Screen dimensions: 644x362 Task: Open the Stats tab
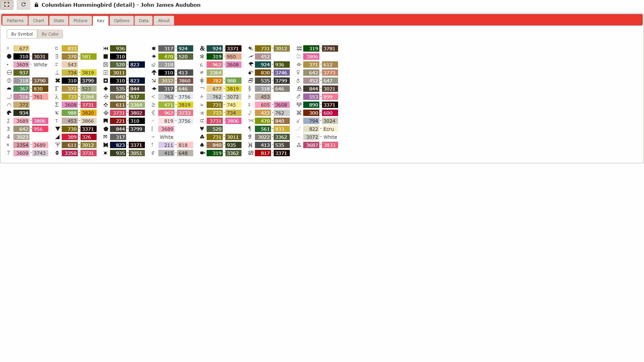(x=59, y=20)
